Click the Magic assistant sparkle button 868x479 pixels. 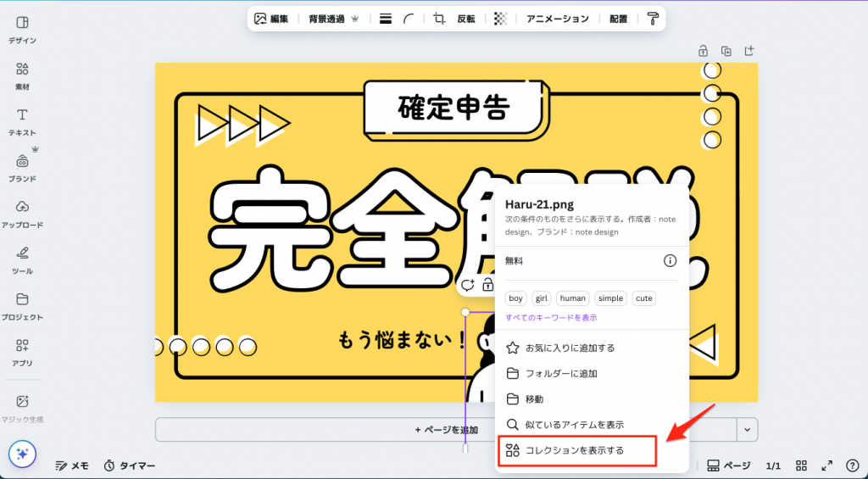[x=23, y=454]
